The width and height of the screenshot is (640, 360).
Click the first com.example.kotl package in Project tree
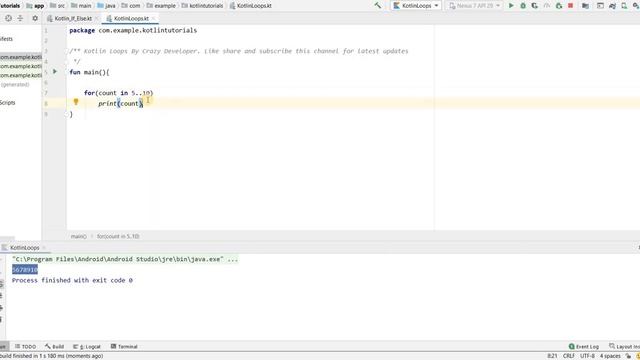21,57
